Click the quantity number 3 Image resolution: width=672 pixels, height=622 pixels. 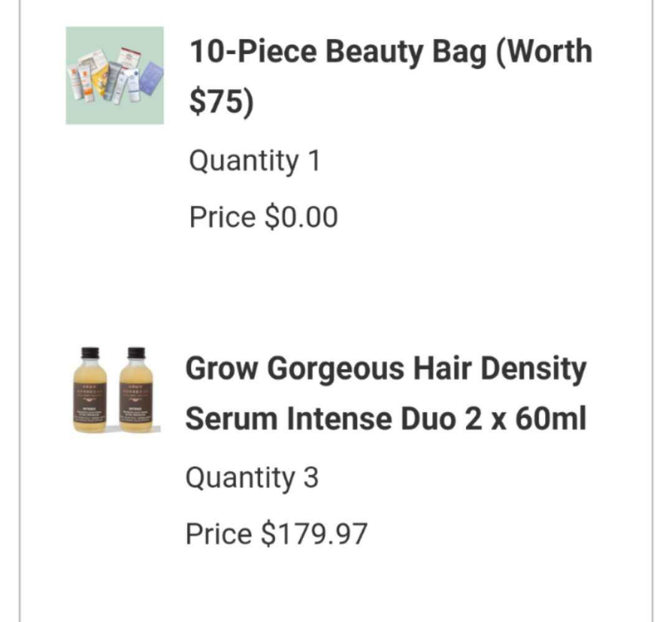pos(310,478)
